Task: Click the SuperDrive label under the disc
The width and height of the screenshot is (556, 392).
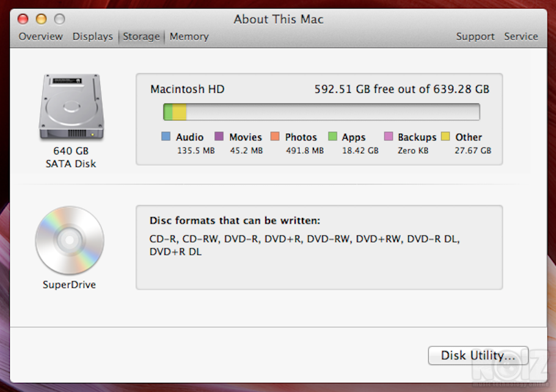Action: 69,285
